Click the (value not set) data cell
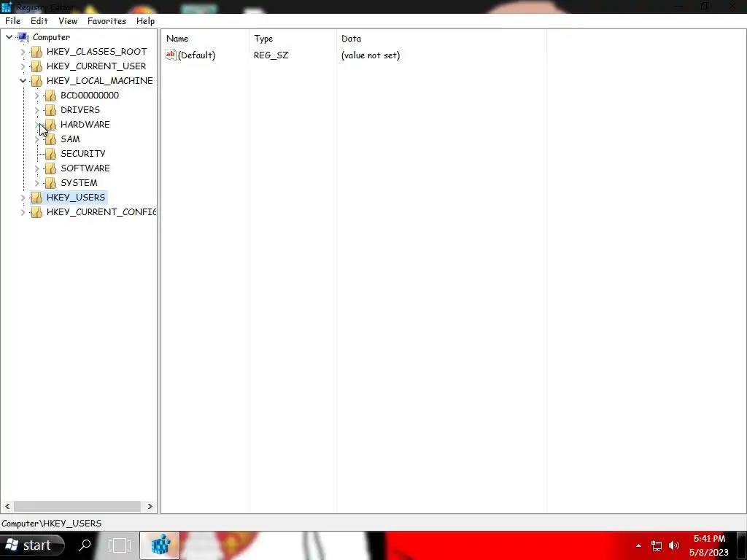 [x=371, y=55]
